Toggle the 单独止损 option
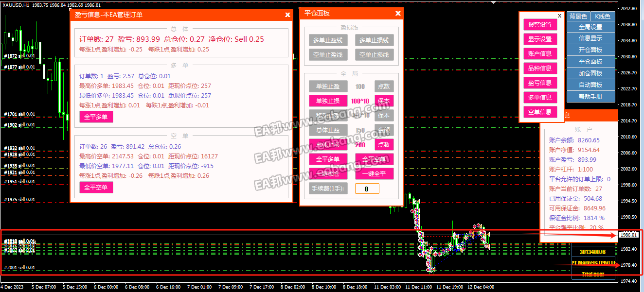Screen dimensions: 644x292 click(328, 101)
